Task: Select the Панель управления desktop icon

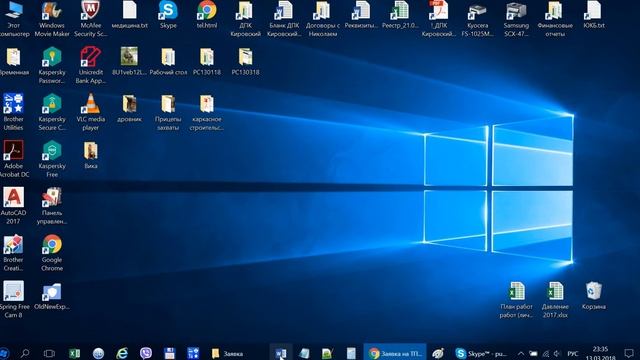Action: [x=52, y=207]
